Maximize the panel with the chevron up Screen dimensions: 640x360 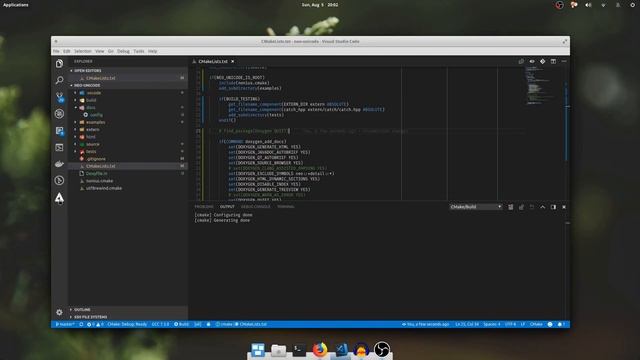click(542, 207)
